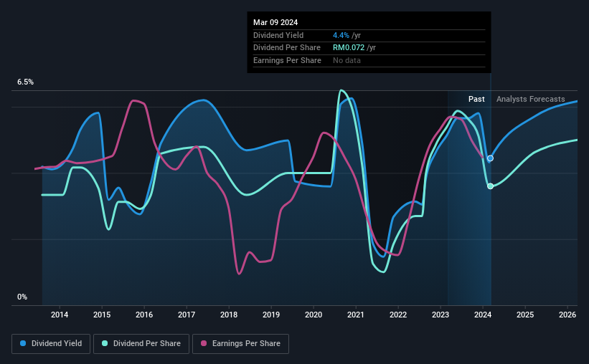The width and height of the screenshot is (589, 364).
Task: Click the Analysts Forecasts label
Action: tap(530, 99)
